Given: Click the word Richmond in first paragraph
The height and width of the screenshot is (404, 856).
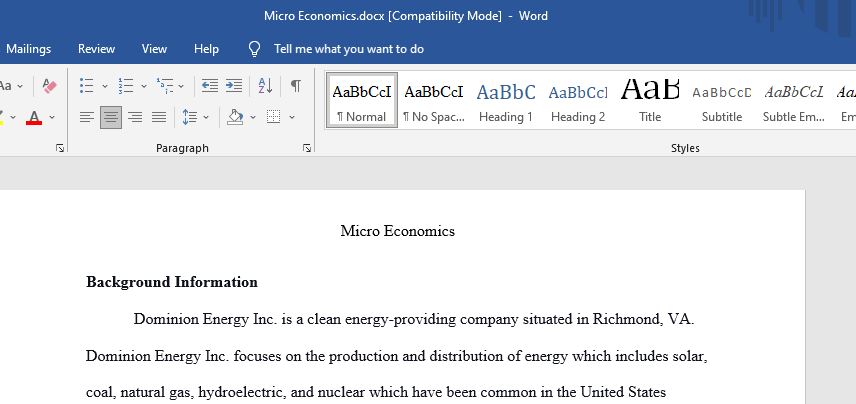Looking at the screenshot, I should 627,319.
